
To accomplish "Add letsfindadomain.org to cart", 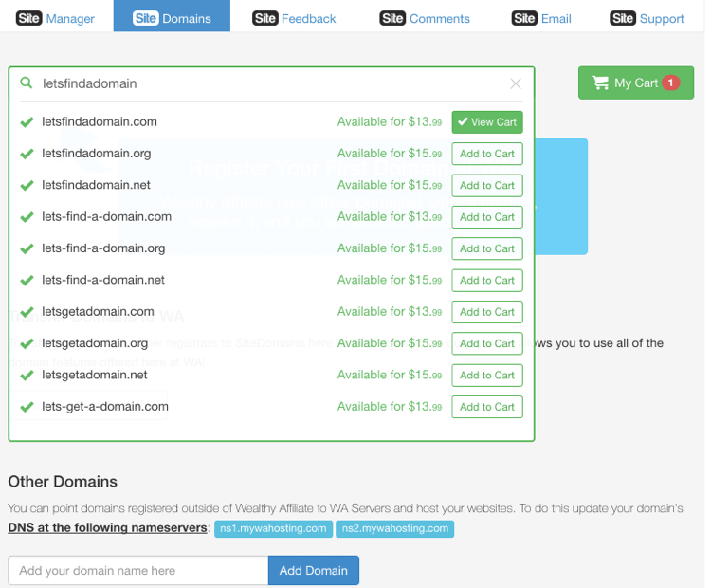I will [x=487, y=154].
